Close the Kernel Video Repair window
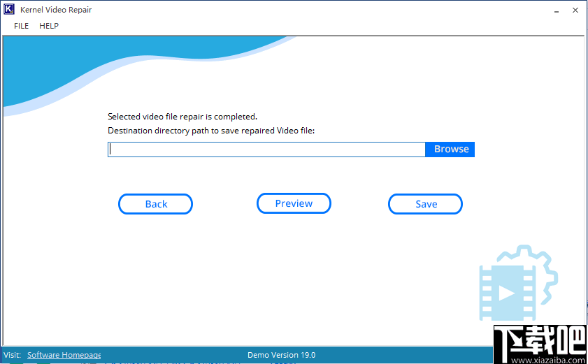Viewport: 588px width, 364px height. [575, 10]
